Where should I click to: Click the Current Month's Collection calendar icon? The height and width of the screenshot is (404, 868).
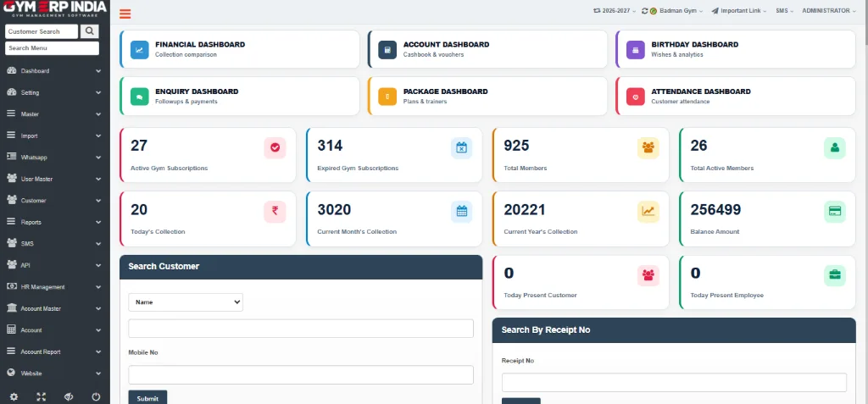[x=462, y=212]
